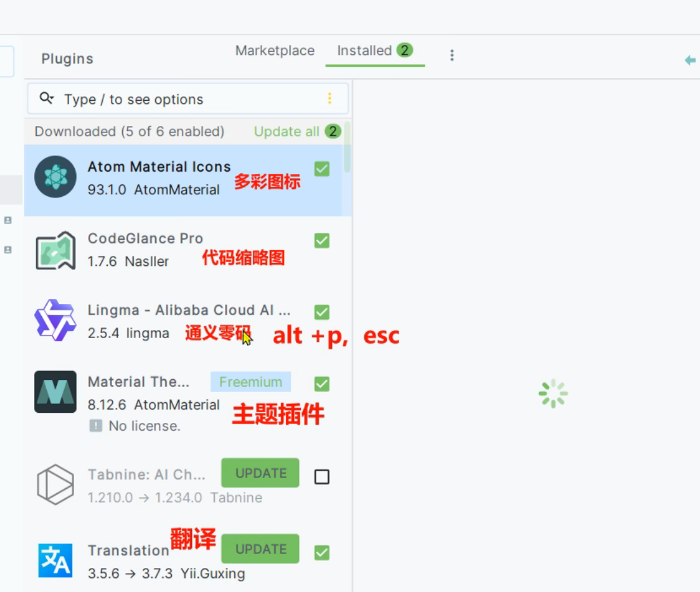Click the Atom Material Icons logo
Image resolution: width=700 pixels, height=592 pixels.
pyautogui.click(x=55, y=177)
